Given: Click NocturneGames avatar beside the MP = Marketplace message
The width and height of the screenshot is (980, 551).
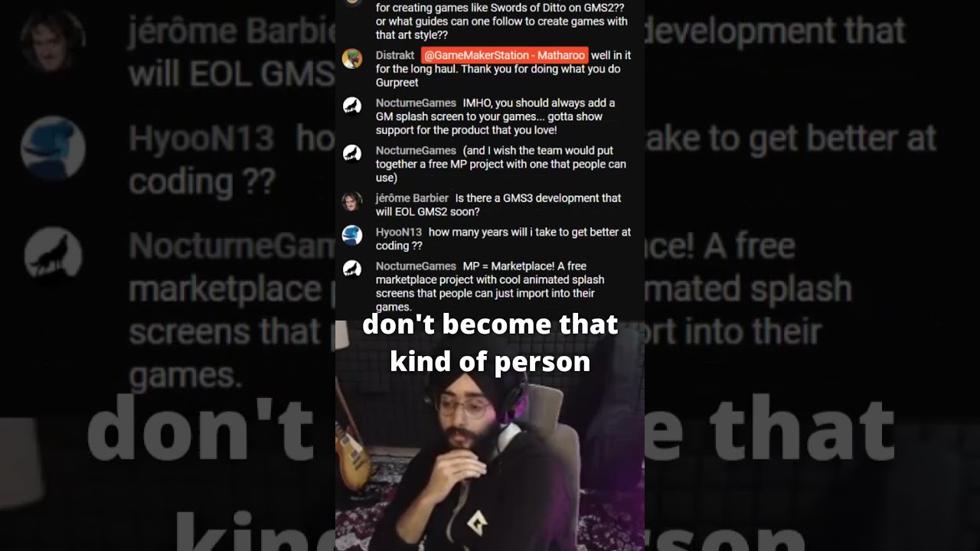Looking at the screenshot, I should tap(352, 269).
